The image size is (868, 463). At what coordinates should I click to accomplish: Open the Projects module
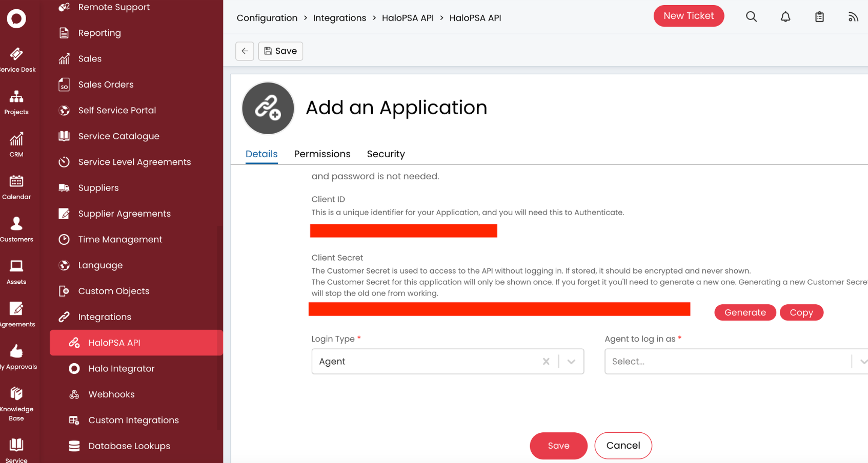point(16,101)
